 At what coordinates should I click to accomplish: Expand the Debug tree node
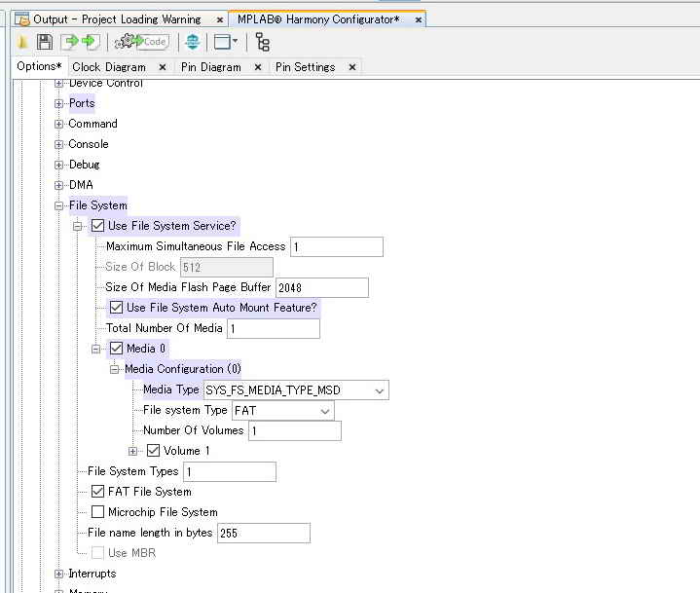point(58,165)
